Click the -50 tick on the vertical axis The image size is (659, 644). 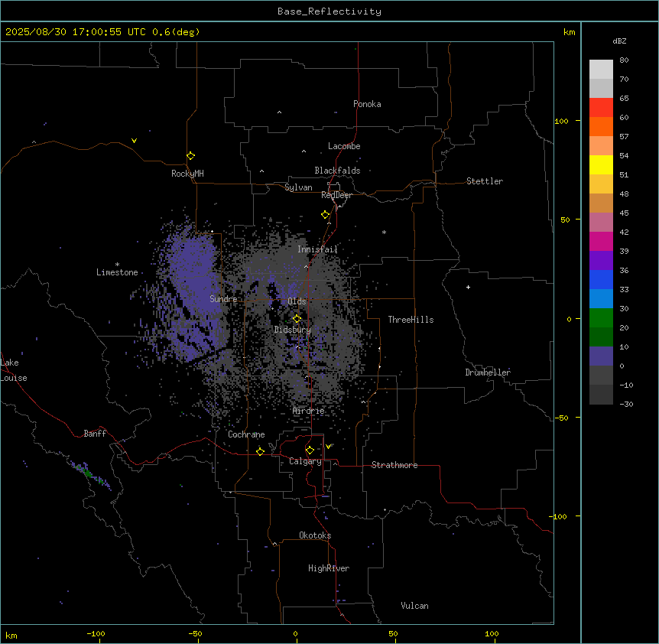click(x=561, y=418)
